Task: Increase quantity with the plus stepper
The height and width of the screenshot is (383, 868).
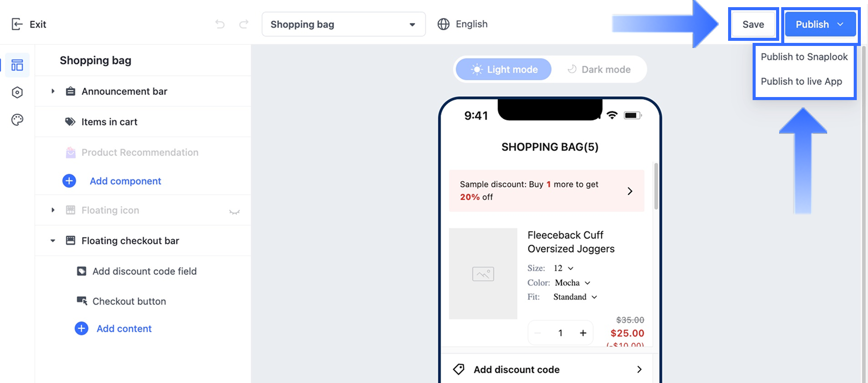Action: coord(583,333)
